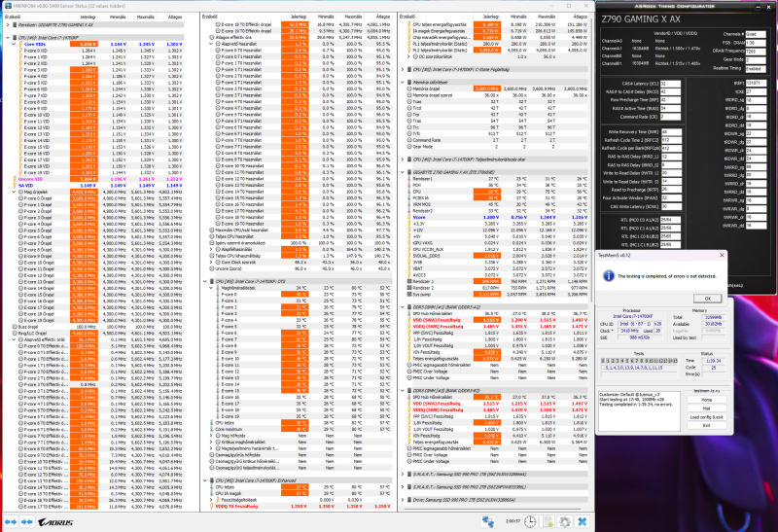Click the Sys pump row
This screenshot has width=778, height=532.
[495, 295]
